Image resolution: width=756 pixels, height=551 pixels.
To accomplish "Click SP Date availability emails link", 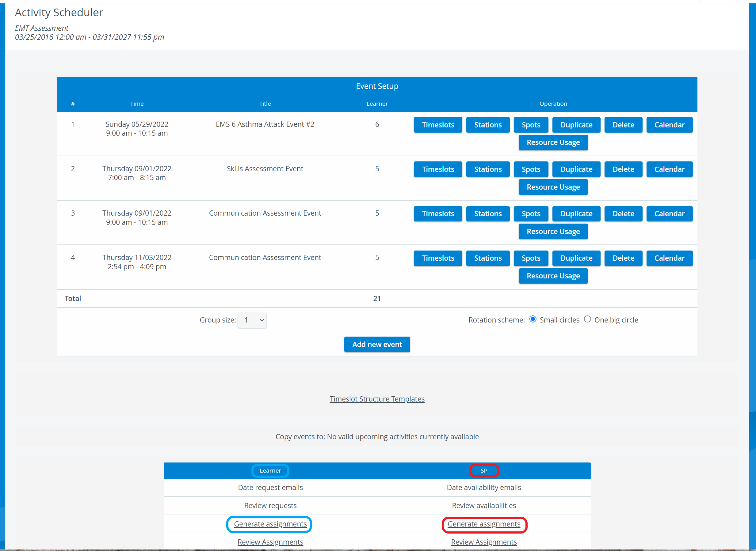I will [x=484, y=487].
